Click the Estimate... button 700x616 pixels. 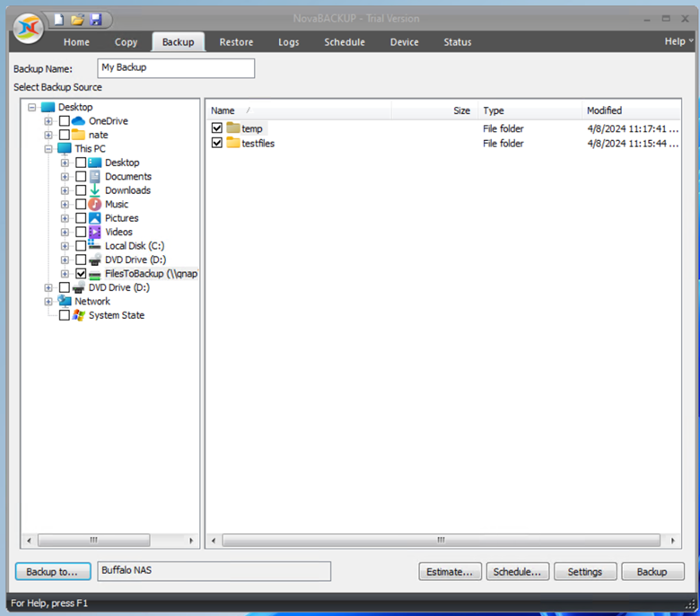click(450, 571)
